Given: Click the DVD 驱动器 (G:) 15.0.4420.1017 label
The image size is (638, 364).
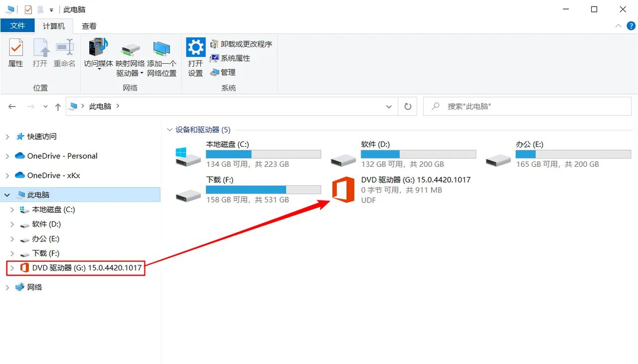Looking at the screenshot, I should click(x=416, y=180).
